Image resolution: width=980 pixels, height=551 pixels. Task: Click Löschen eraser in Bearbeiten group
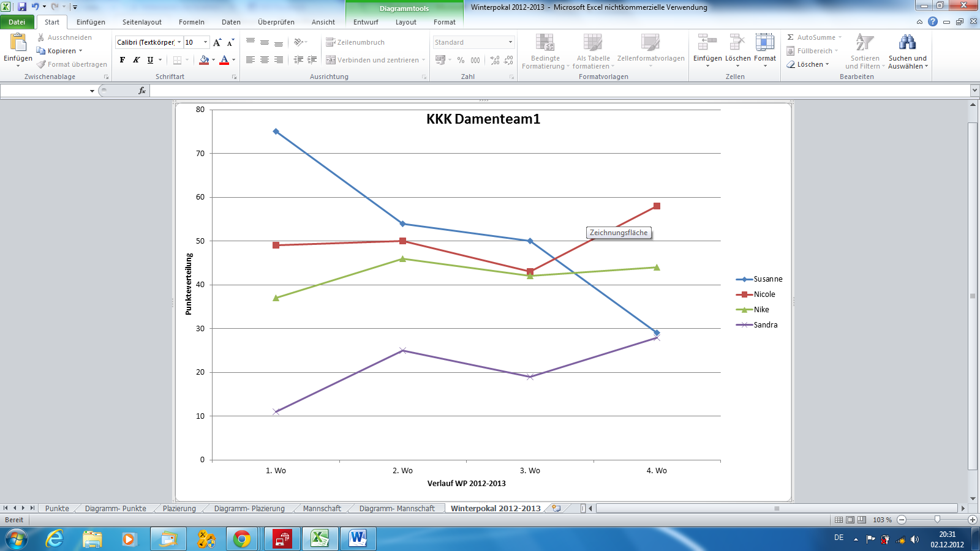(808, 64)
